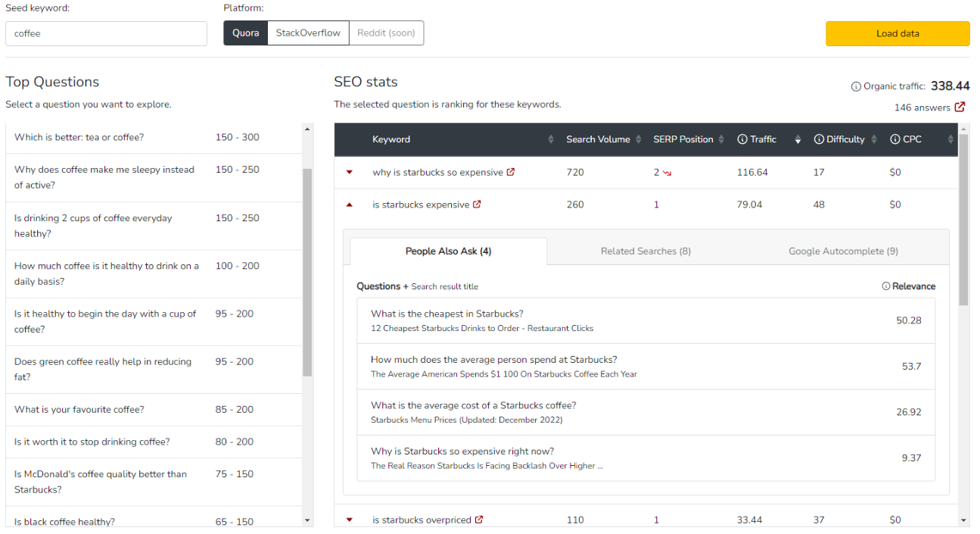Screen dimensions: 980x534
Task: Click the info icon in CPC column header
Action: pos(895,139)
